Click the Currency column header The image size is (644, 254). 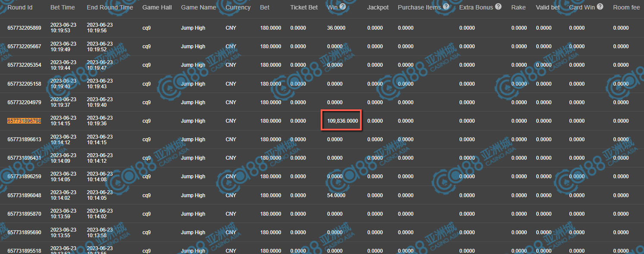tap(238, 7)
